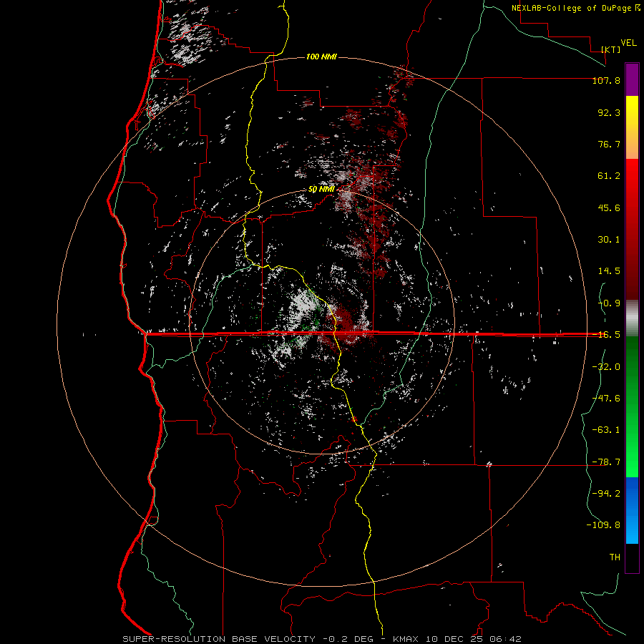Click the "61.2" scale value
The width and height of the screenshot is (644, 644).
coord(609,176)
